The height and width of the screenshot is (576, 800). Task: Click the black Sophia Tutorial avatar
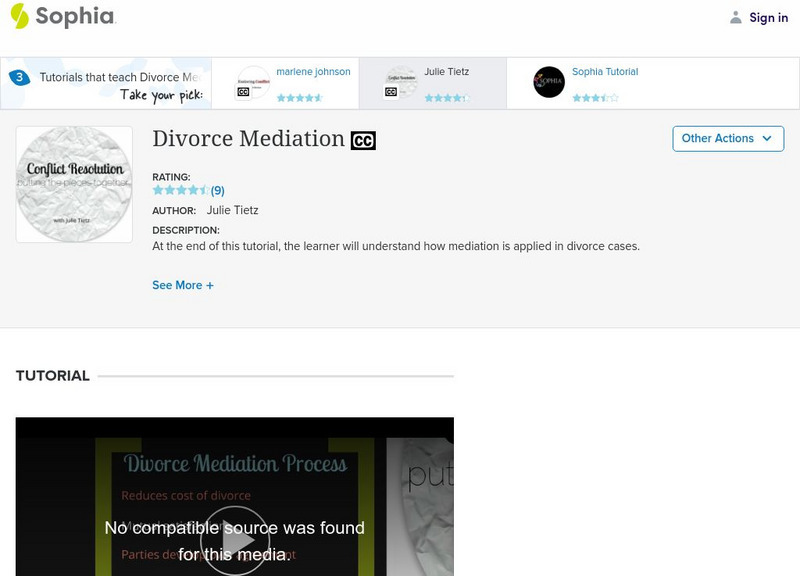(549, 82)
